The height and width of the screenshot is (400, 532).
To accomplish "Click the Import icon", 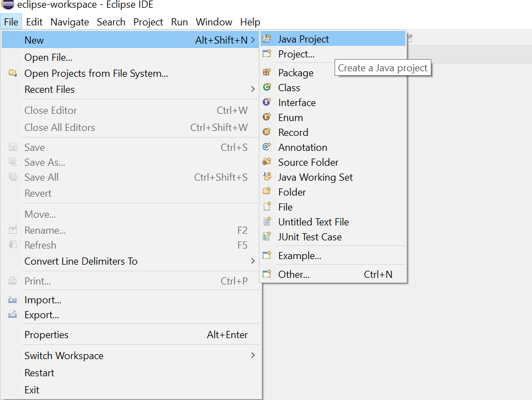I will coord(13,299).
